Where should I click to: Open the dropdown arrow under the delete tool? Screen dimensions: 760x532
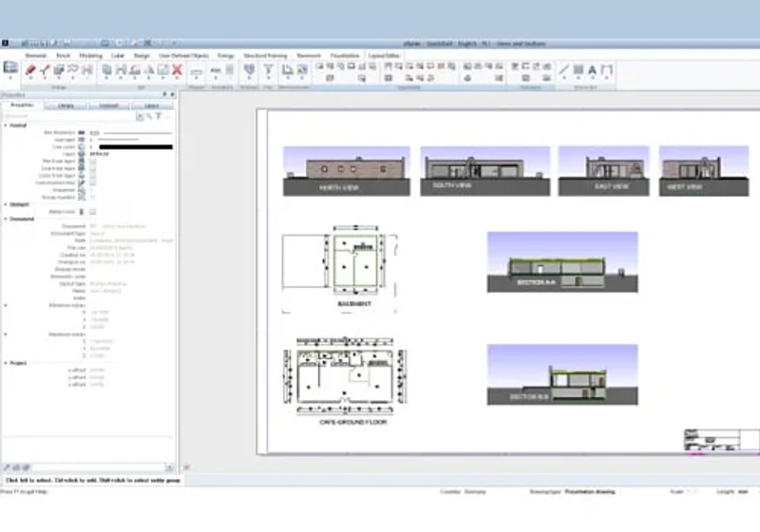(x=177, y=79)
